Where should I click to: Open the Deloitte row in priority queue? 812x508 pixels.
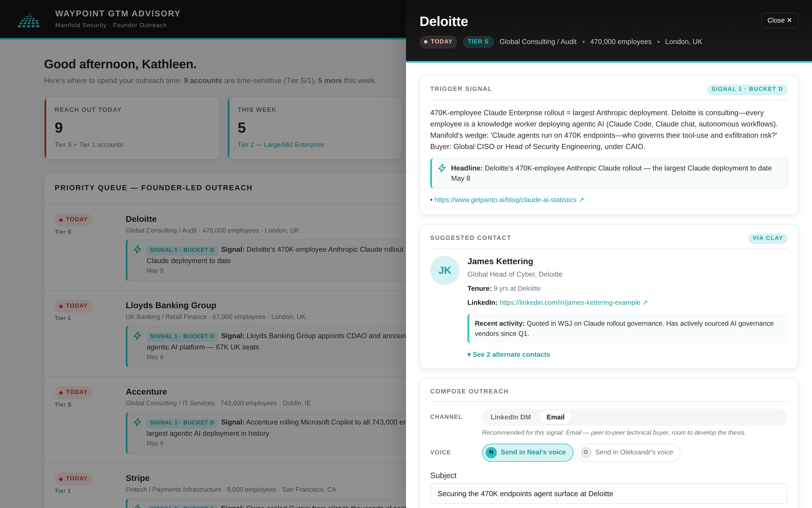225,247
